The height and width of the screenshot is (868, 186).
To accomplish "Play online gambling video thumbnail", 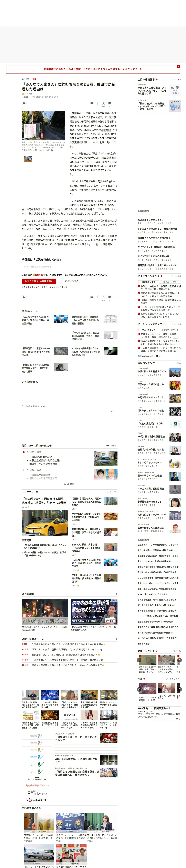I will click(94, 611).
